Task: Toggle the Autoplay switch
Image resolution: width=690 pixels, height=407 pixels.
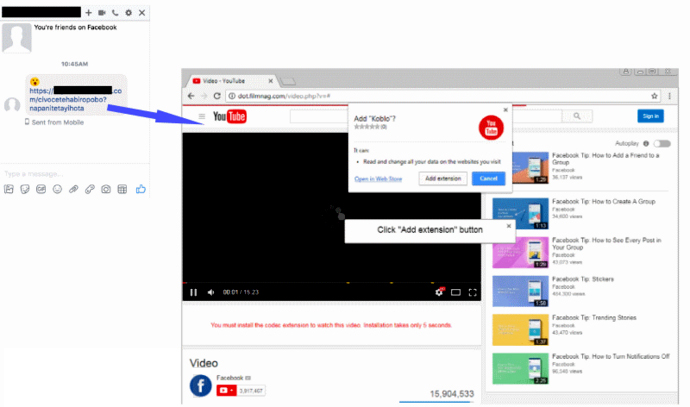Action: (662, 143)
